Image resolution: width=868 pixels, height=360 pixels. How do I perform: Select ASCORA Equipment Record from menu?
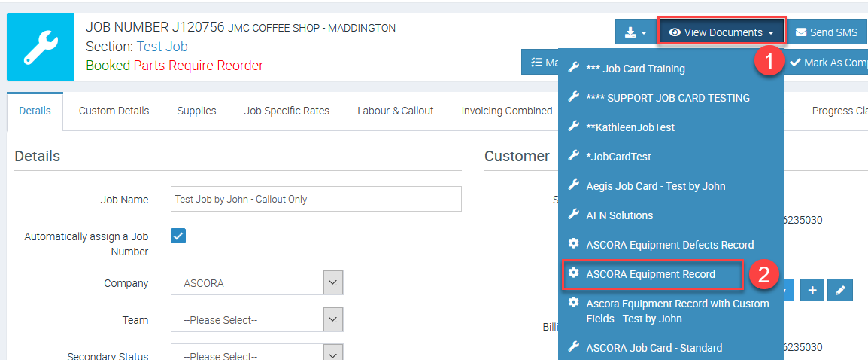click(x=651, y=274)
